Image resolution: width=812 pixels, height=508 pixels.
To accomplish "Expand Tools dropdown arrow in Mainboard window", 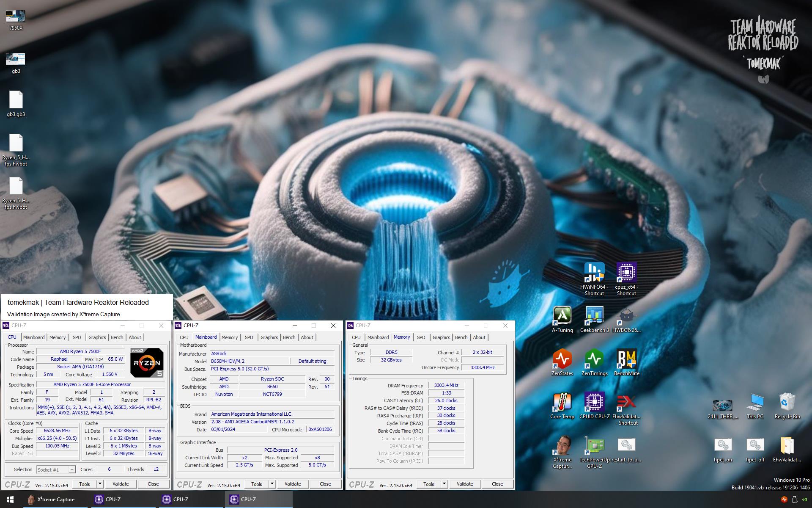I will pyautogui.click(x=272, y=484).
